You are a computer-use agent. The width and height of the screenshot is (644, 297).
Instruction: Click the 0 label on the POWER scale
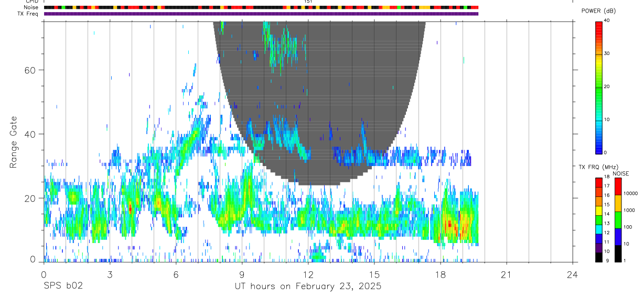tap(605, 152)
